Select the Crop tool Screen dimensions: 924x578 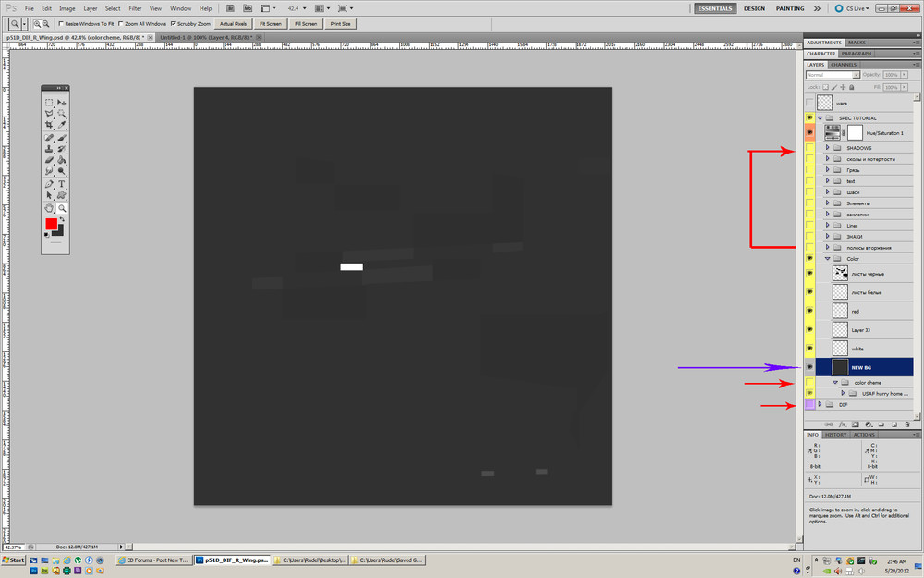[49, 125]
